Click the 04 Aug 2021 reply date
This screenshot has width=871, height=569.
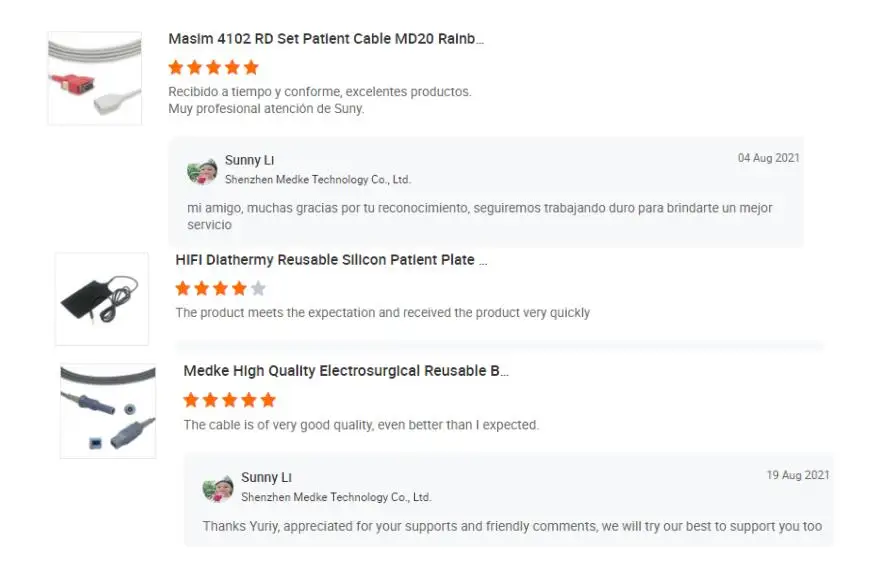pos(768,158)
